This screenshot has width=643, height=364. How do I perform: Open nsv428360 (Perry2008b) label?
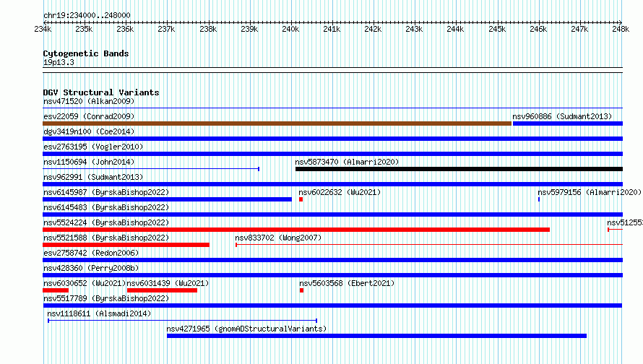[x=91, y=268]
